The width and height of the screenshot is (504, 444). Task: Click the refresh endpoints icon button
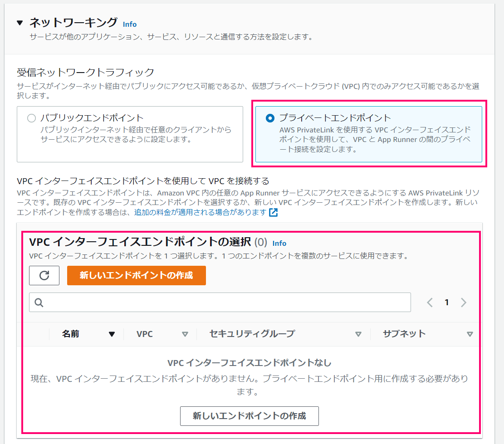click(x=44, y=275)
